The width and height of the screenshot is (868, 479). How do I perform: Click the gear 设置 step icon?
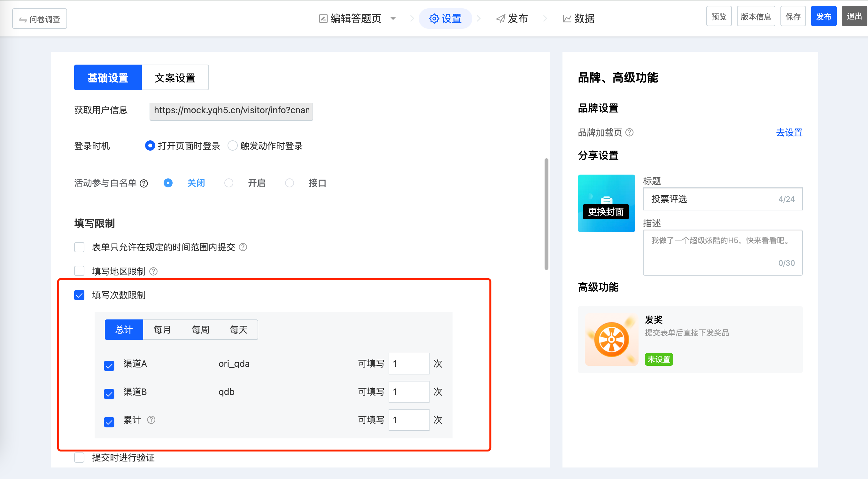(x=434, y=19)
